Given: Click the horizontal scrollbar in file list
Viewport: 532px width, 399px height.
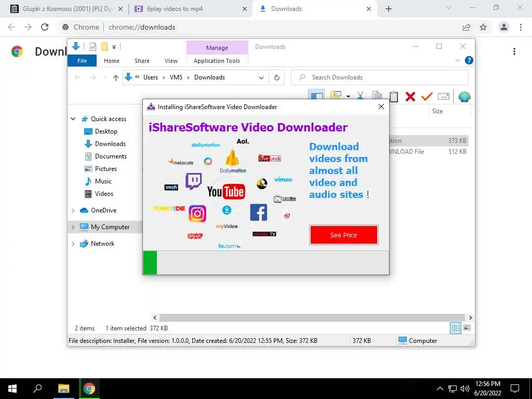Looking at the screenshot, I should point(312,317).
